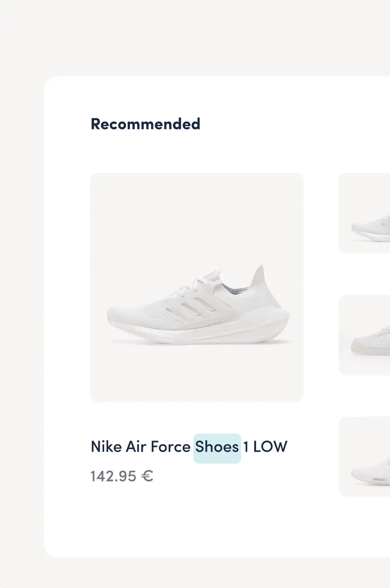
Task: Click the number "1" in product title
Action: [246, 447]
